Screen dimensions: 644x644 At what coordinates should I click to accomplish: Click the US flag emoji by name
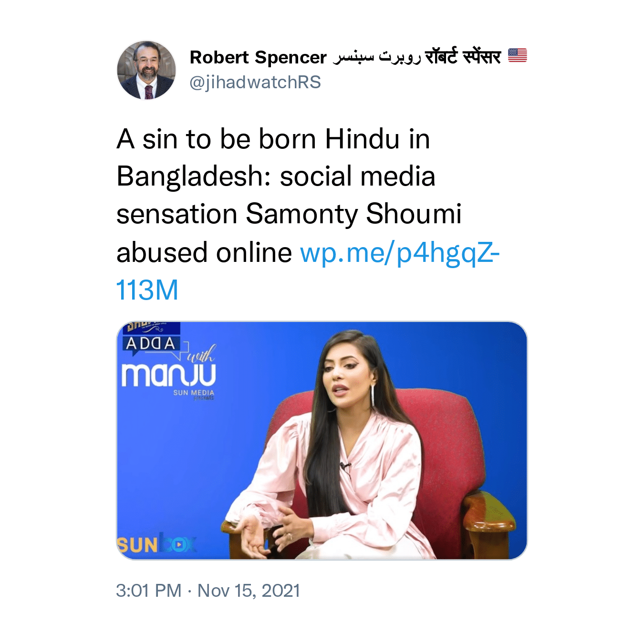coord(518,56)
